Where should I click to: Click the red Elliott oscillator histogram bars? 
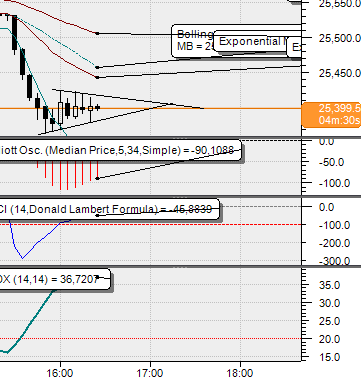pyautogui.click(x=68, y=175)
